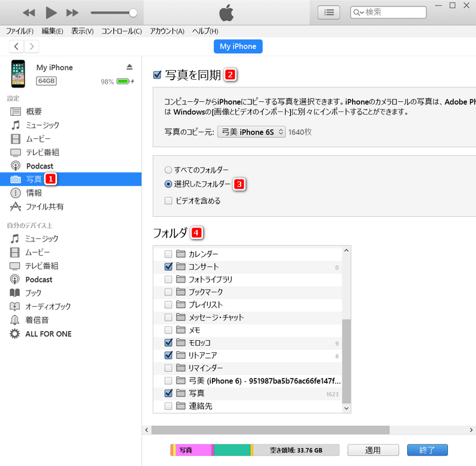Click the rewind playback button
This screenshot has height=466, width=476.
(29, 13)
